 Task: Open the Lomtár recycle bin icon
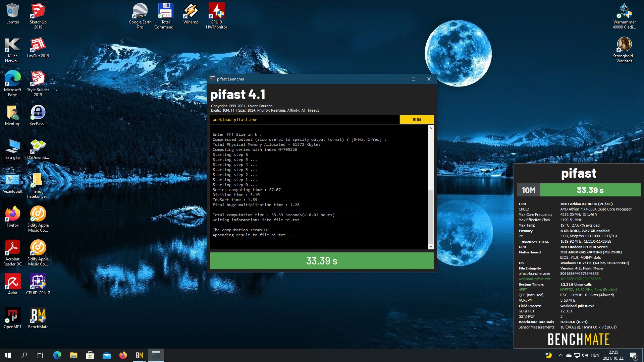pos(13,14)
